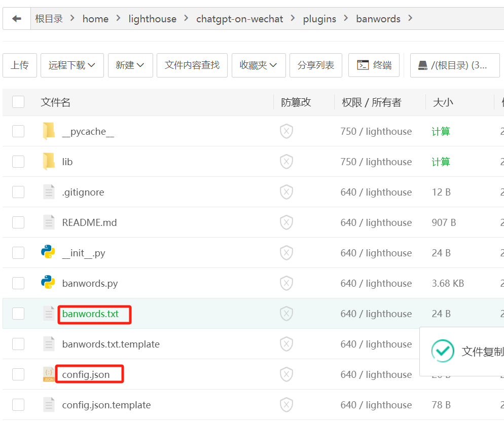504x424 pixels.
Task: Open the __pycache__ folder icon
Action: [x=49, y=131]
